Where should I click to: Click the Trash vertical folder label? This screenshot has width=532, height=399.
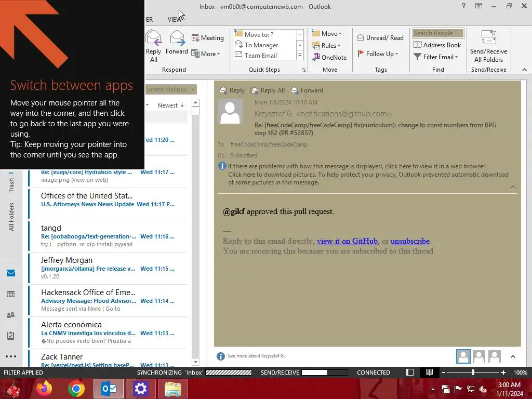(11, 185)
